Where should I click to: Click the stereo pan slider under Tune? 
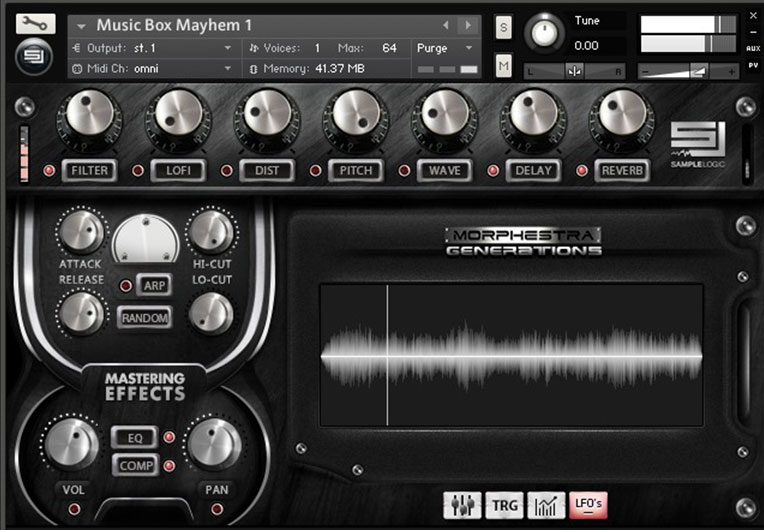(575, 71)
